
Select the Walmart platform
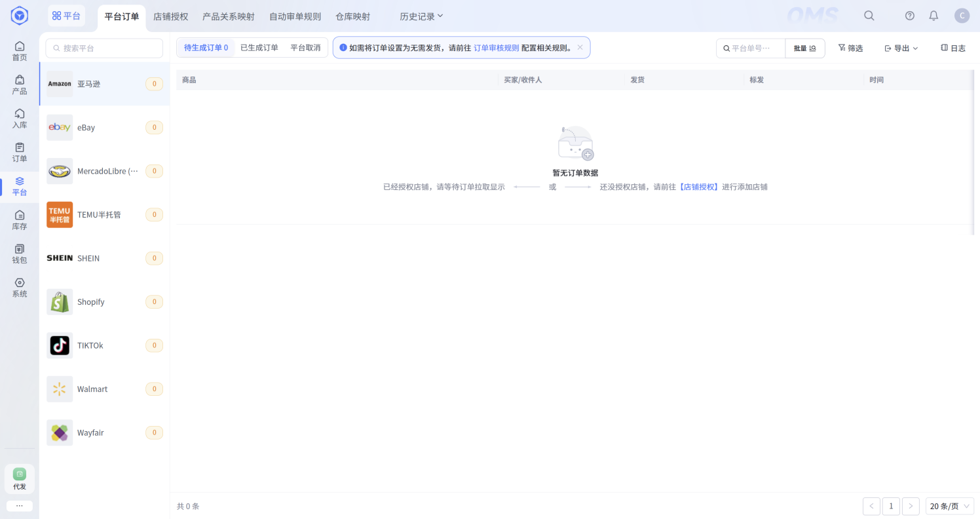105,389
